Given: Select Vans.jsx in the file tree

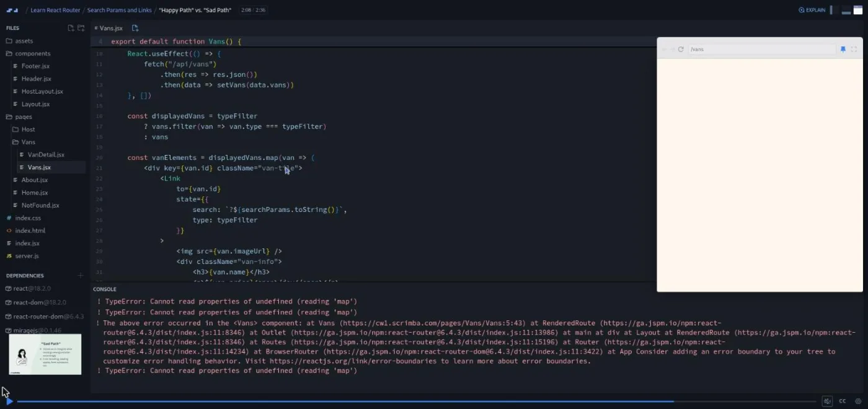Looking at the screenshot, I should point(39,167).
